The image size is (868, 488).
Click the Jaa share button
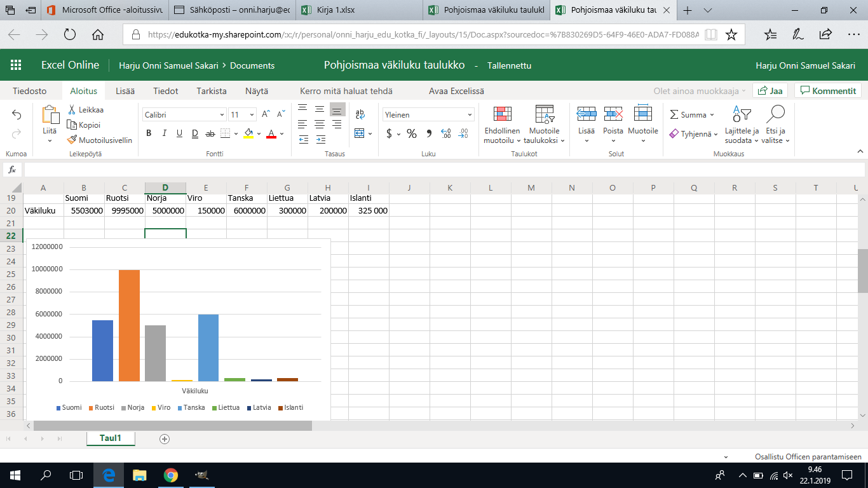[770, 91]
